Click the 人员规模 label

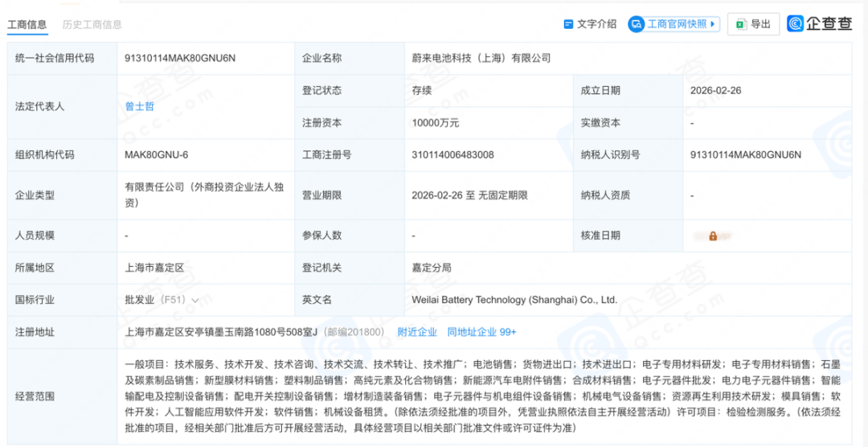point(35,236)
